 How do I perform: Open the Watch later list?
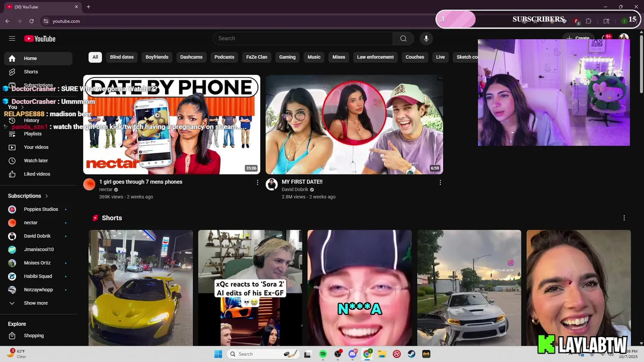tap(38, 161)
